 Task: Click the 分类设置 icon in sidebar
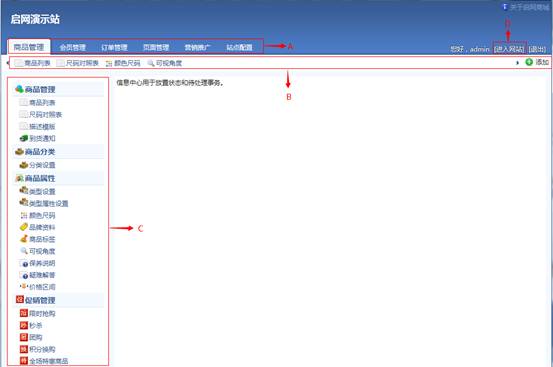24,165
